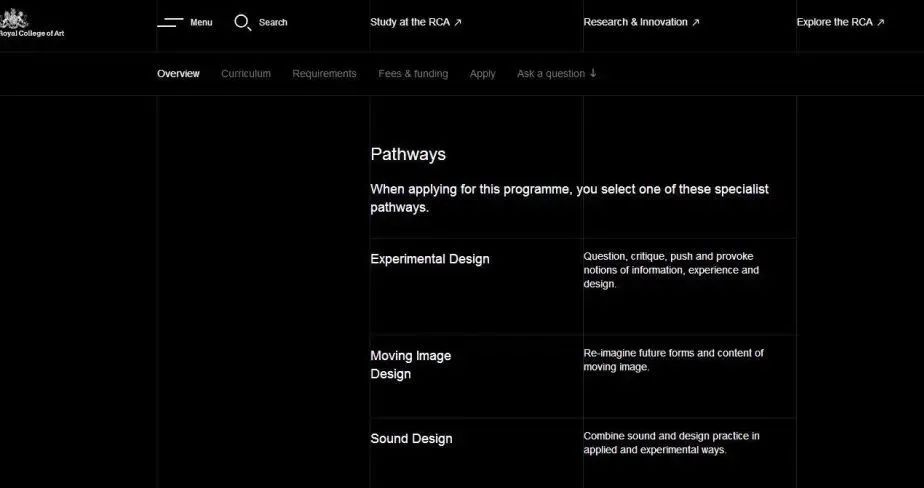Expand the Explore the RCA menu

tap(835, 22)
